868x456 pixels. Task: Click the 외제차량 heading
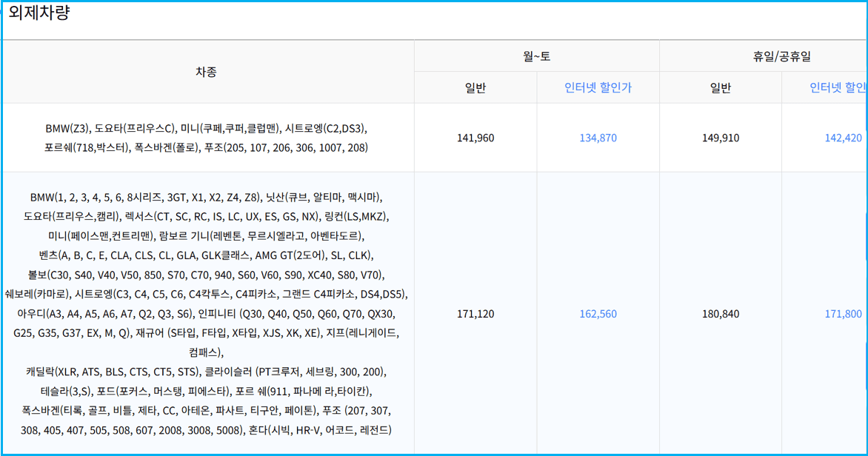pyautogui.click(x=39, y=13)
